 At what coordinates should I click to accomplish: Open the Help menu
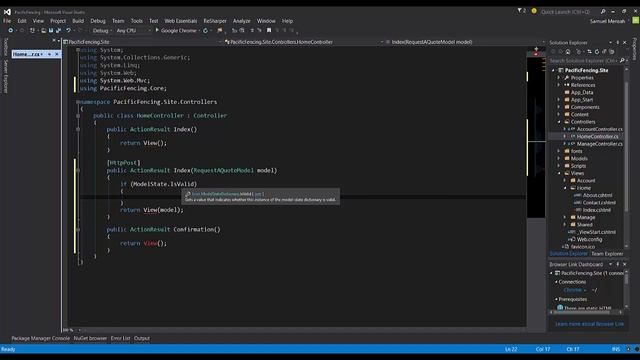click(287, 21)
